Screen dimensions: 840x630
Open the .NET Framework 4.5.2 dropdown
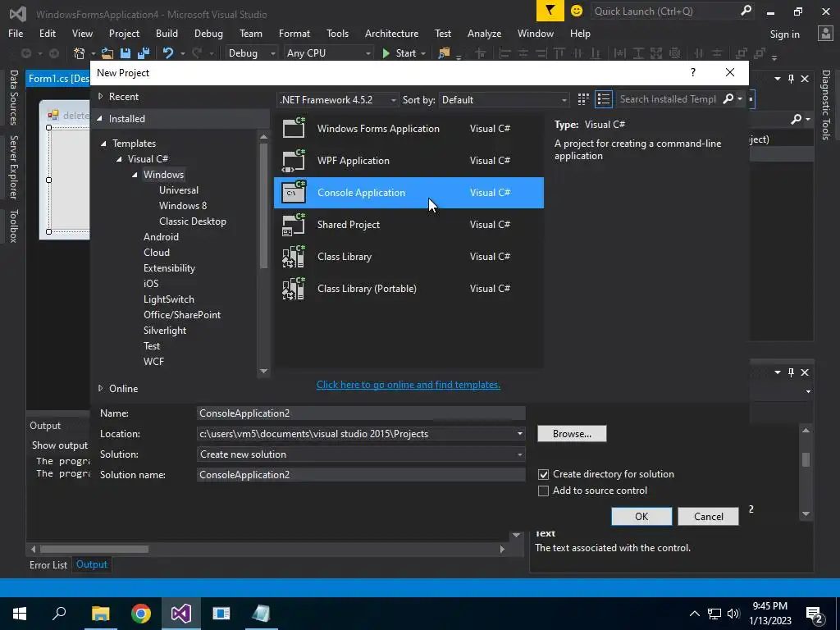(x=338, y=99)
